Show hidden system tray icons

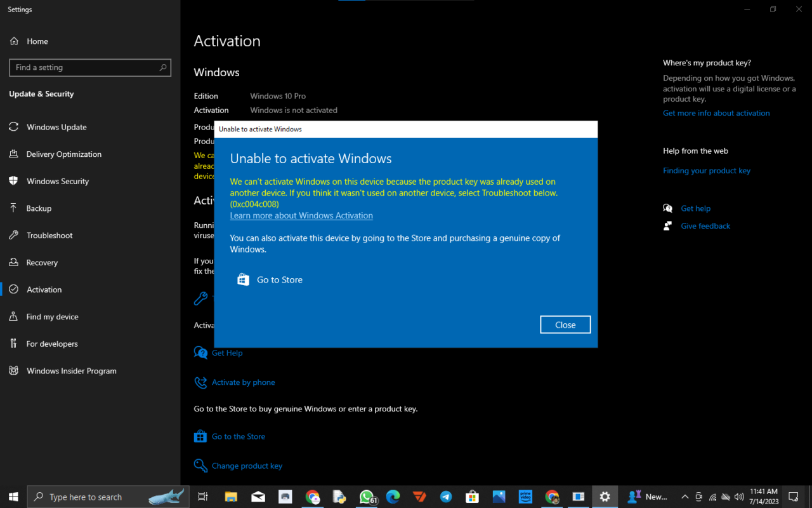[684, 497]
